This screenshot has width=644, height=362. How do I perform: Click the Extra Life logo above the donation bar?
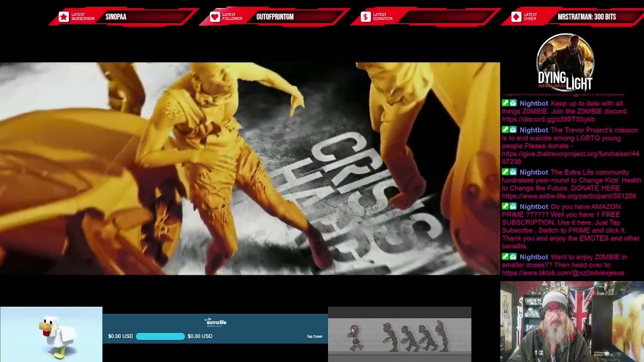(215, 322)
